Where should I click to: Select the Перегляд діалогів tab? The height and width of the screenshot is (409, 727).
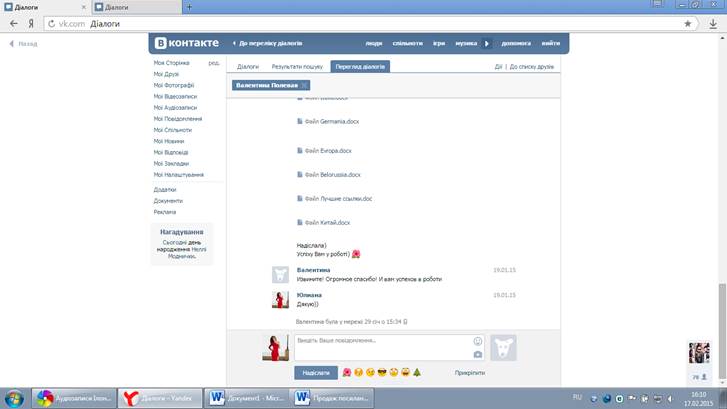pyautogui.click(x=360, y=67)
